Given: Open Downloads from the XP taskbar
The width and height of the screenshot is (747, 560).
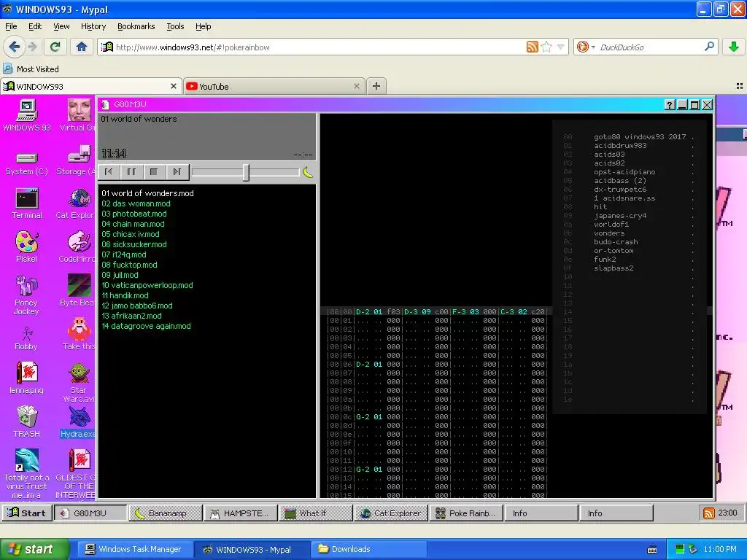Looking at the screenshot, I should [x=368, y=549].
